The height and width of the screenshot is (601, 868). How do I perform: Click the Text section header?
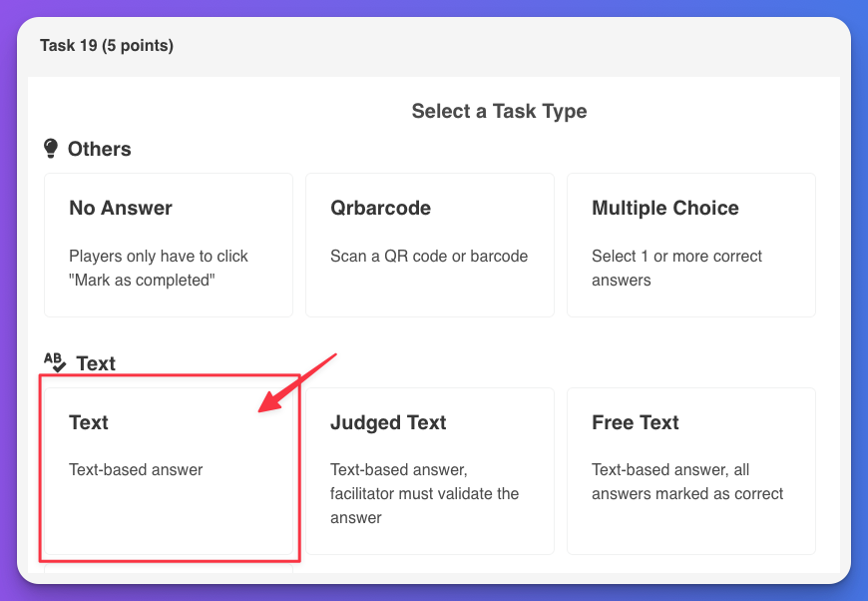(x=96, y=362)
